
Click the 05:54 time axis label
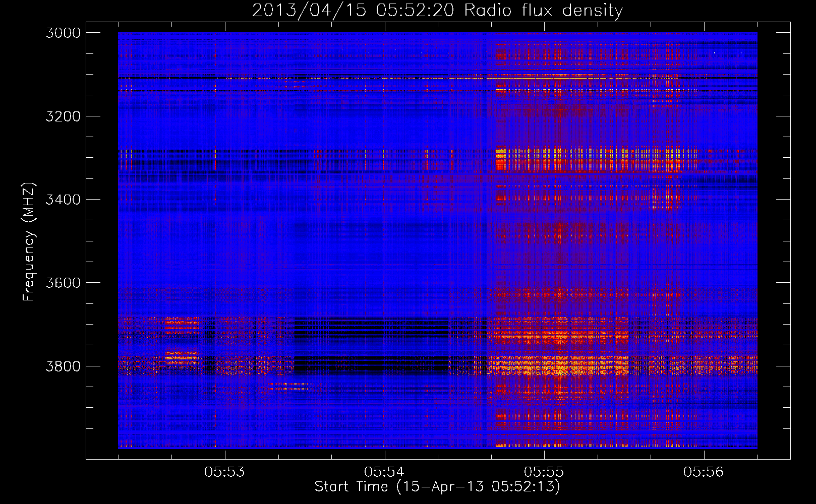click(384, 472)
